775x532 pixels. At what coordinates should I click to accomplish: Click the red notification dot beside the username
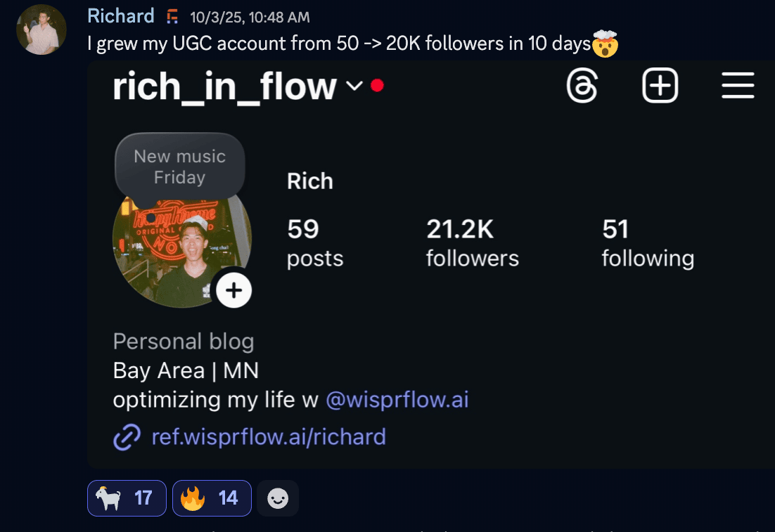click(x=377, y=86)
